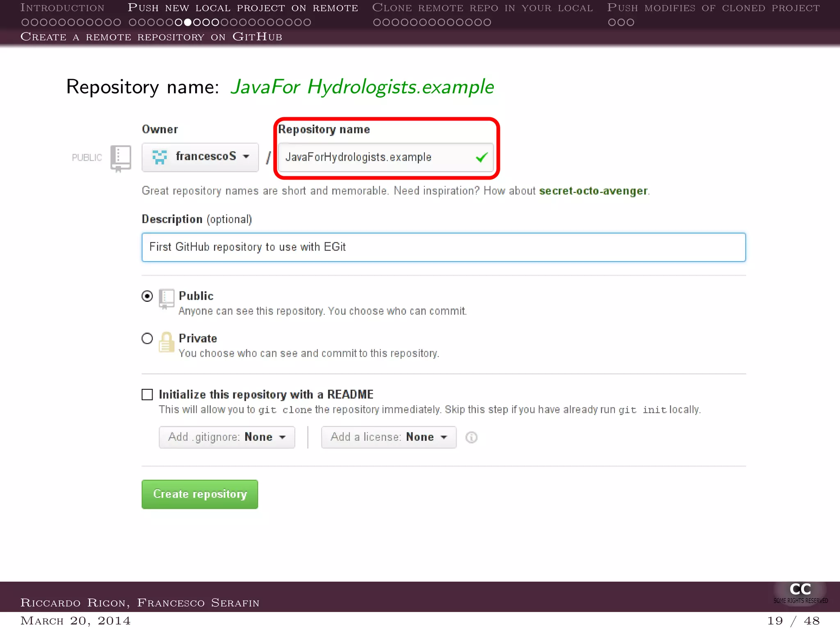Screen dimensions: 840x630
Task: Select the Private radio button
Action: point(147,338)
